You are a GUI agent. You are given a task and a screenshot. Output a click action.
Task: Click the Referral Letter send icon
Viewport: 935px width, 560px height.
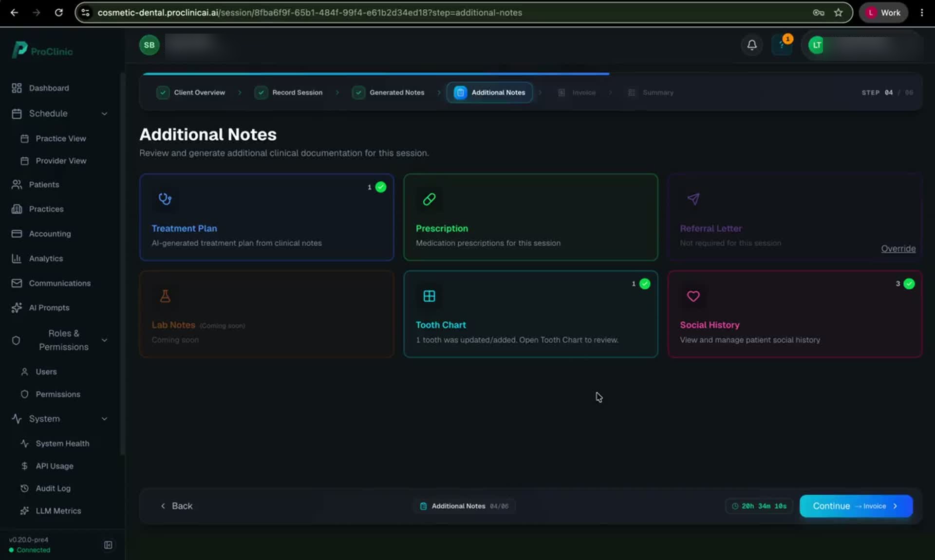pyautogui.click(x=693, y=199)
